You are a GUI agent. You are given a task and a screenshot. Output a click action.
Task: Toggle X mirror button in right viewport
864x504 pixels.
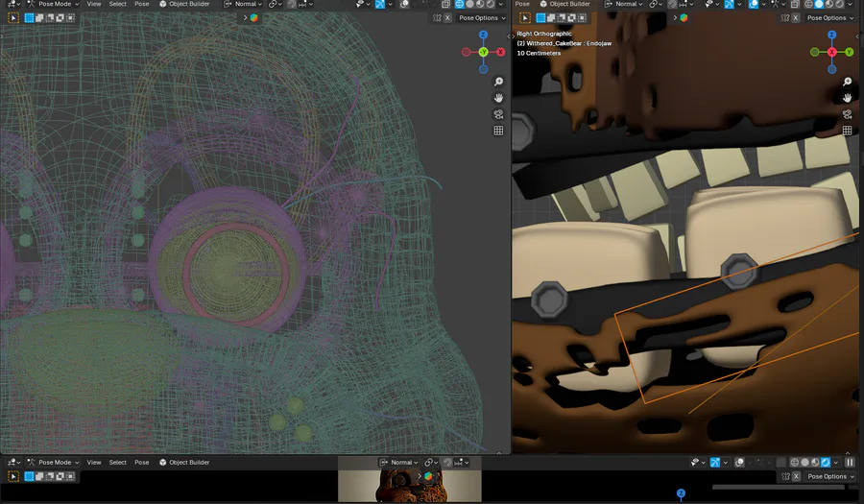(x=796, y=17)
